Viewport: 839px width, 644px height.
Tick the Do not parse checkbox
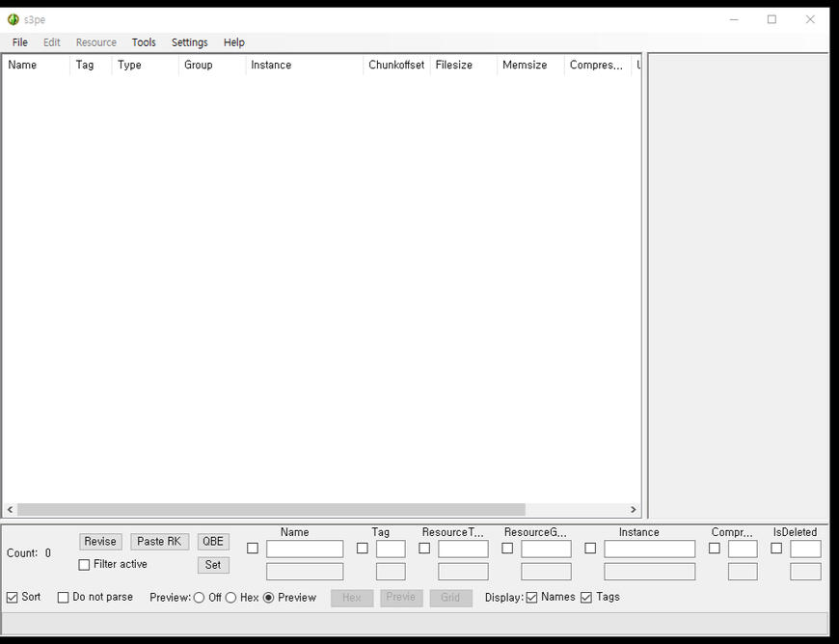point(64,598)
